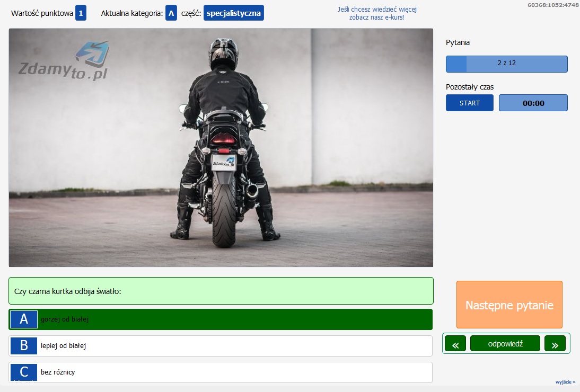Click the 'Aktualna kategoria:' label
This screenshot has width=580, height=392.
(x=132, y=13)
